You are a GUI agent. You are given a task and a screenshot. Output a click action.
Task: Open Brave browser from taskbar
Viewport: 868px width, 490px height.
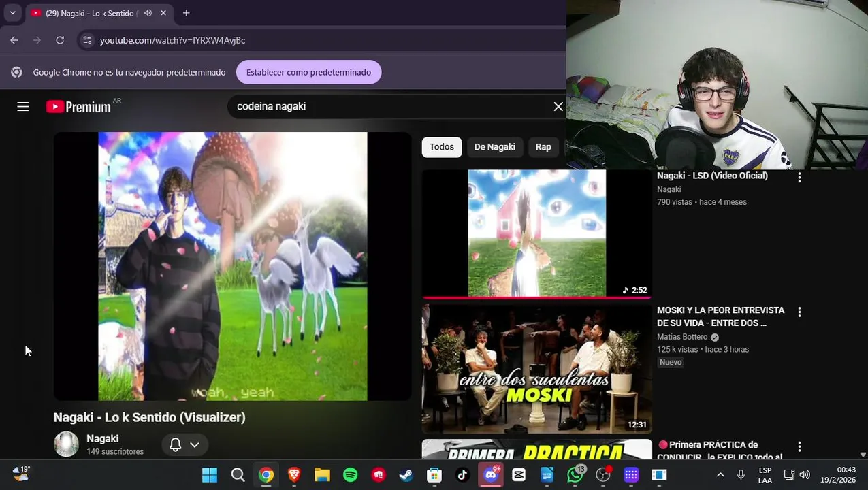[x=294, y=475]
